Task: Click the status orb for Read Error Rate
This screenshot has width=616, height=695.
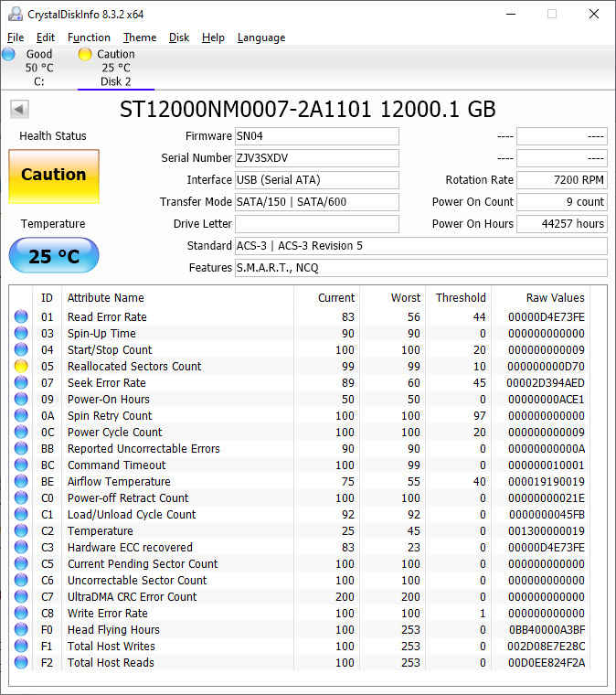Action: 21,316
